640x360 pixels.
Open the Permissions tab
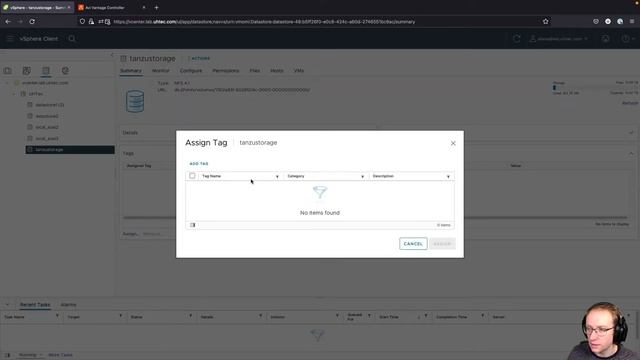[x=226, y=71]
